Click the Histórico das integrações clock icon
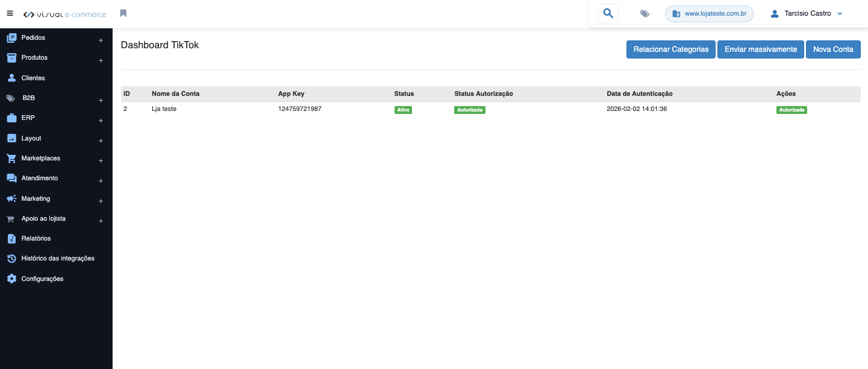 point(11,259)
